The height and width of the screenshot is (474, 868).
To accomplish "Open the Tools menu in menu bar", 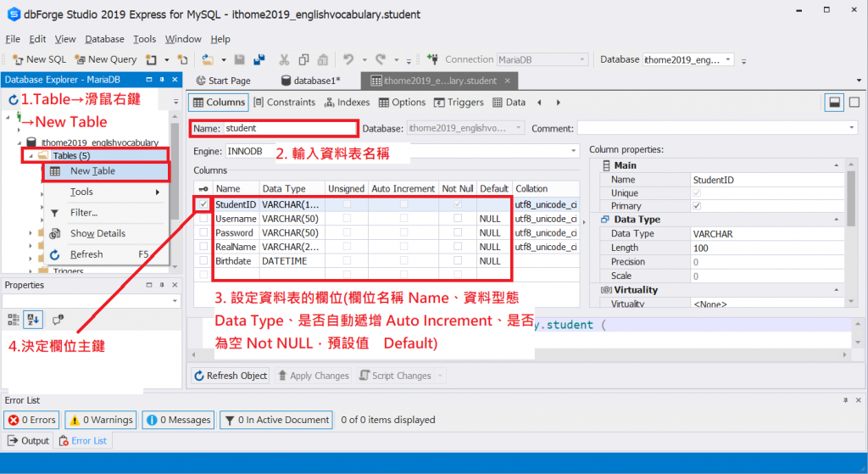I will [144, 39].
